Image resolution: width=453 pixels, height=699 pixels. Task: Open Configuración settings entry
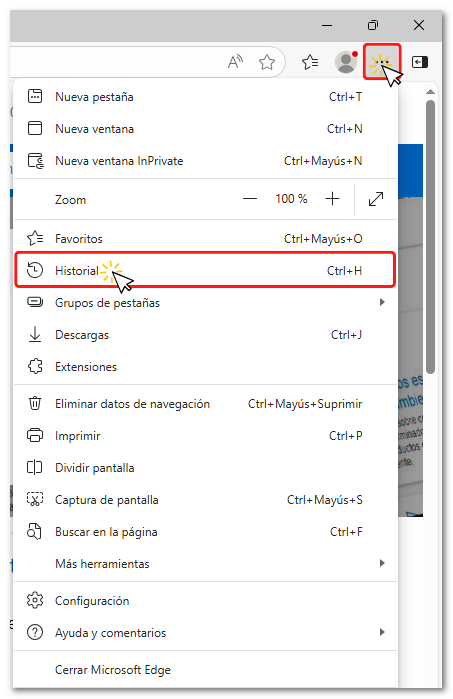pos(205,600)
